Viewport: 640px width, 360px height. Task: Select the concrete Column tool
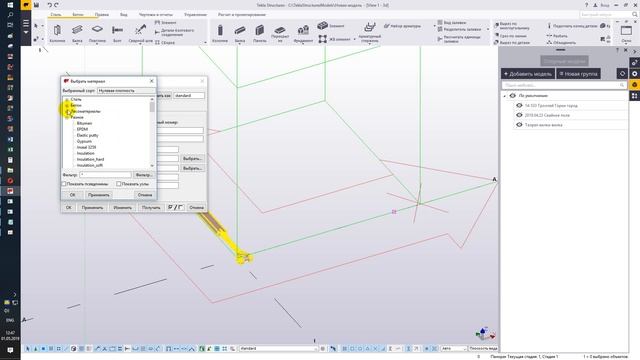(x=220, y=33)
